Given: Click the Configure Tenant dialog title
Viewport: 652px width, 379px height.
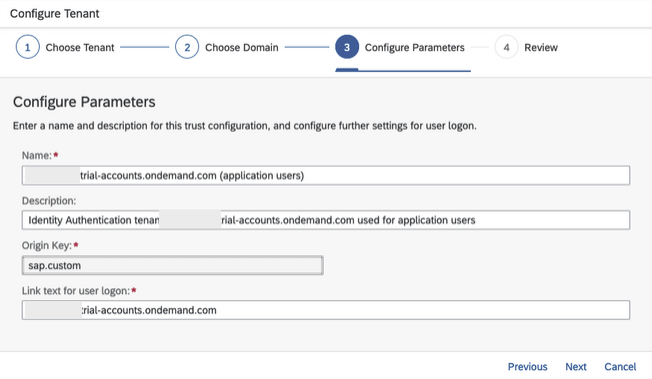Looking at the screenshot, I should click(54, 14).
